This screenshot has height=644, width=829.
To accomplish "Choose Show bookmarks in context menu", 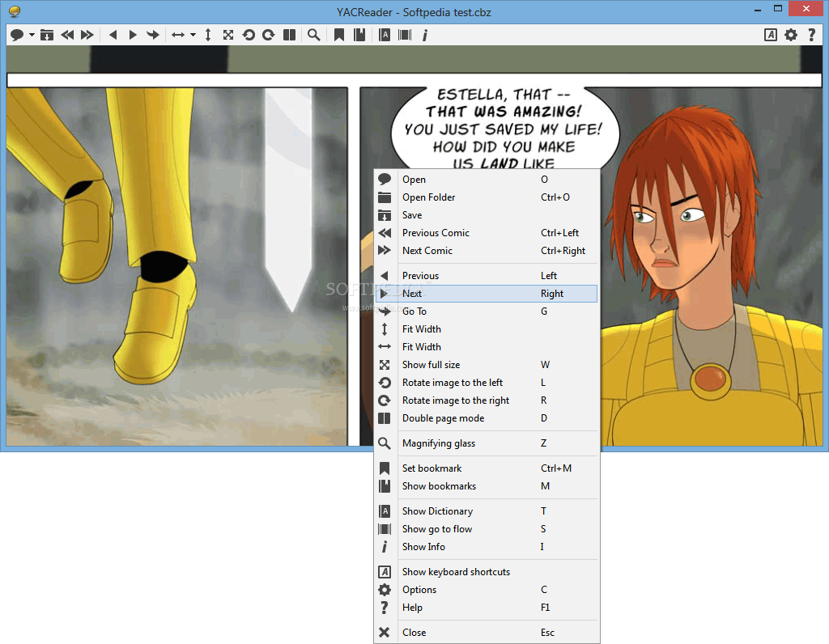I will 487,486.
